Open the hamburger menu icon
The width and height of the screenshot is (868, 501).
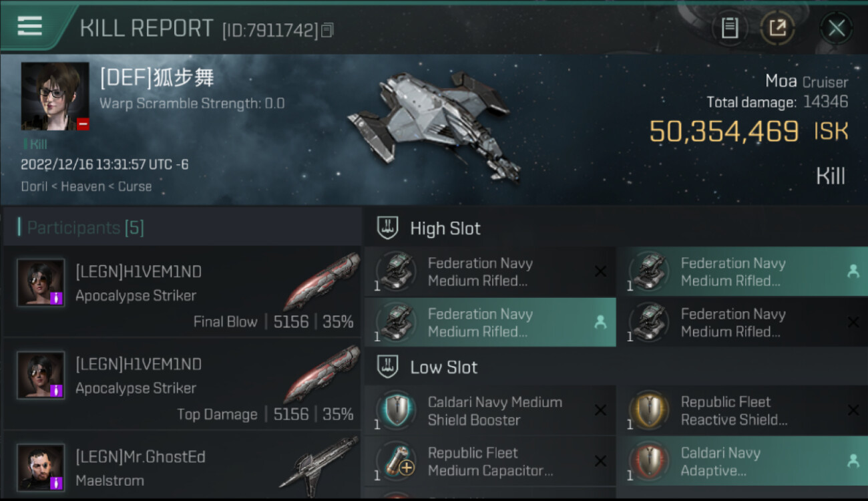[30, 26]
